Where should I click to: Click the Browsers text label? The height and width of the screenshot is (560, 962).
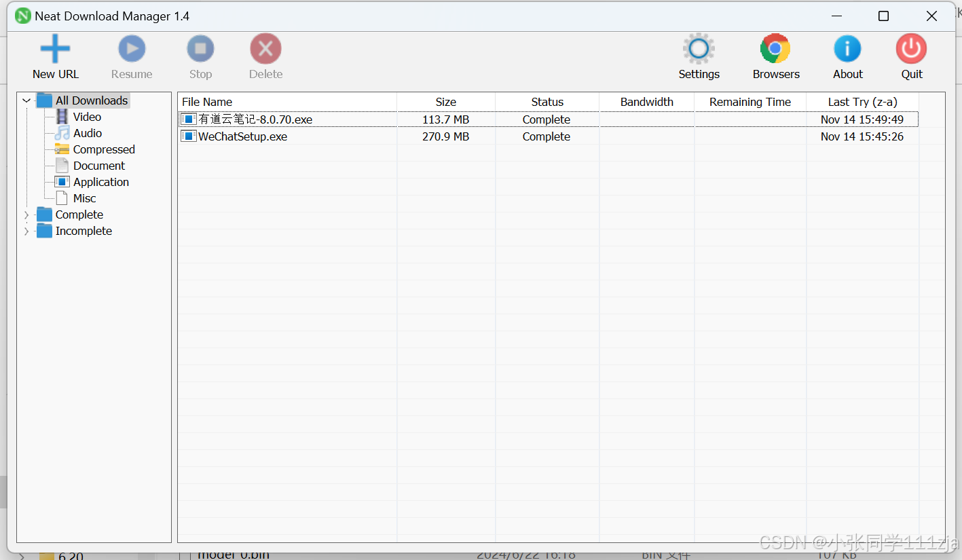tap(776, 74)
